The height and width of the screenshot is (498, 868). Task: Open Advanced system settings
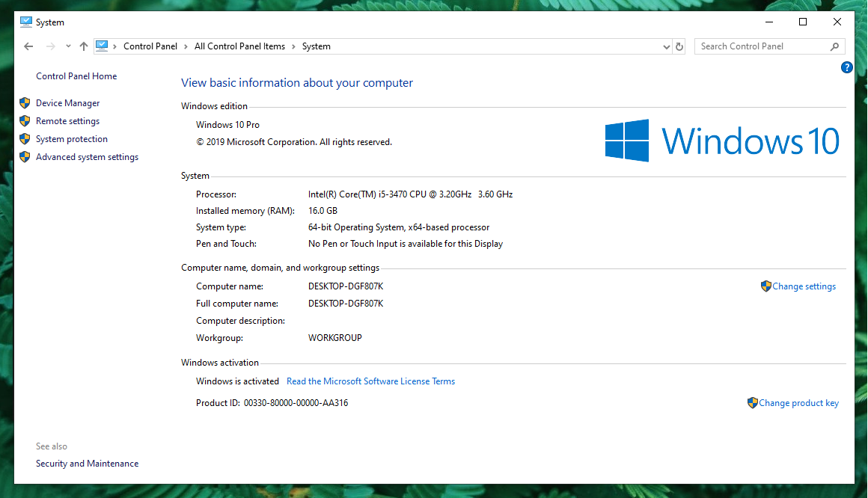(x=87, y=157)
